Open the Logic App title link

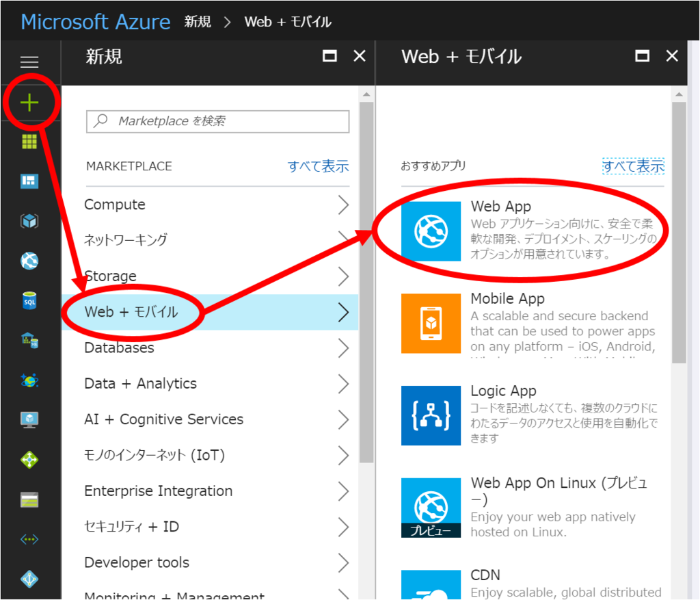coord(503,391)
